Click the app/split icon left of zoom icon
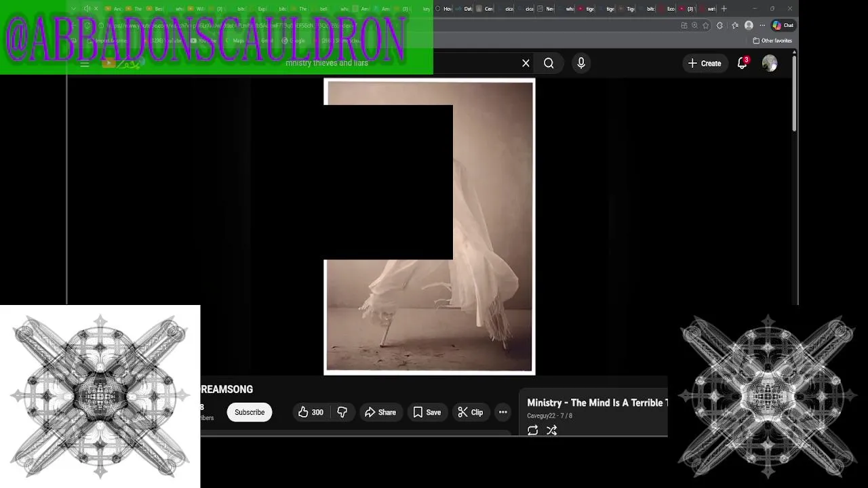Screen dimensions: 868x488 pos(684,25)
